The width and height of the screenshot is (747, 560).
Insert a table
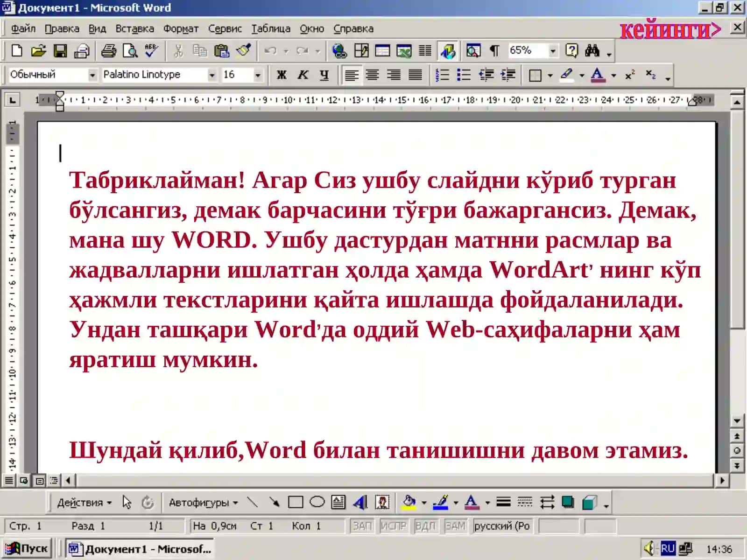tap(382, 50)
